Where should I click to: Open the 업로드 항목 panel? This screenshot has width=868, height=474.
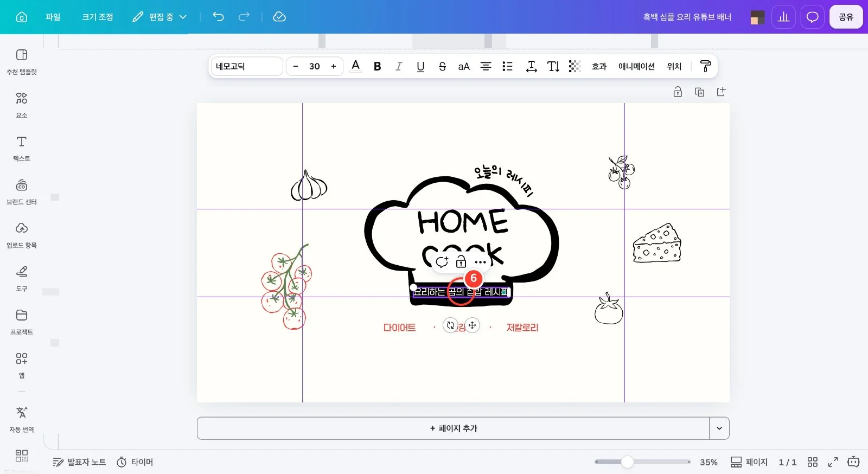pyautogui.click(x=22, y=235)
